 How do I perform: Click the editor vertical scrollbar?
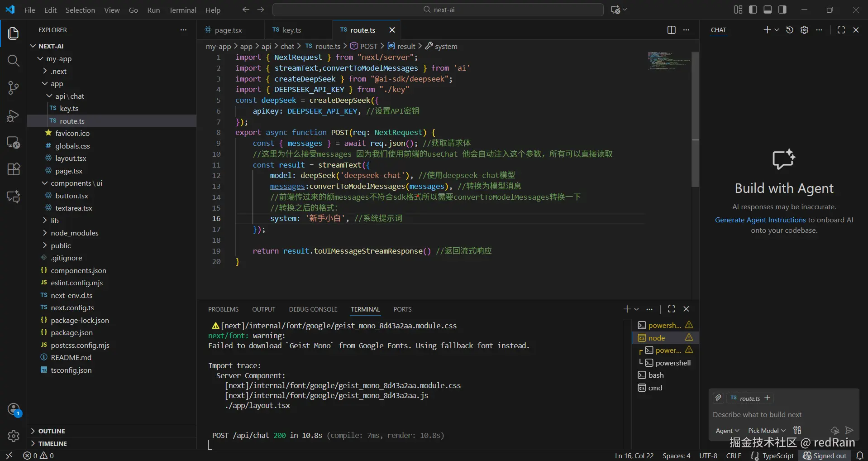click(696, 119)
